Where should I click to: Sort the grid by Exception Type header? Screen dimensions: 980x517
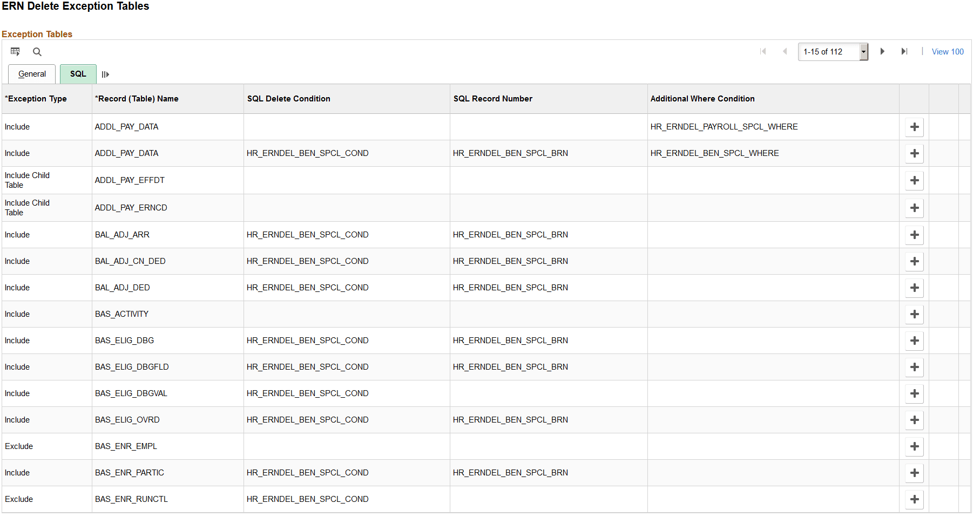36,99
